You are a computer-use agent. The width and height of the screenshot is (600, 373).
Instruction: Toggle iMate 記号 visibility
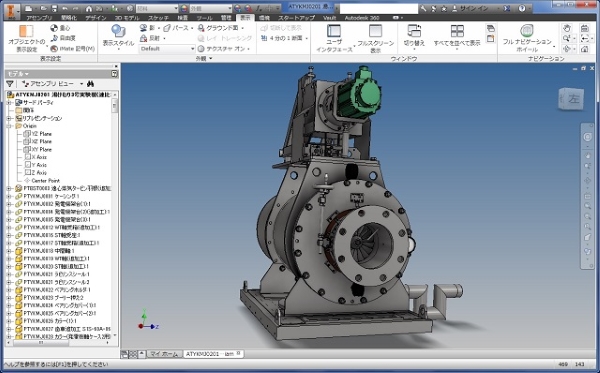coord(72,49)
